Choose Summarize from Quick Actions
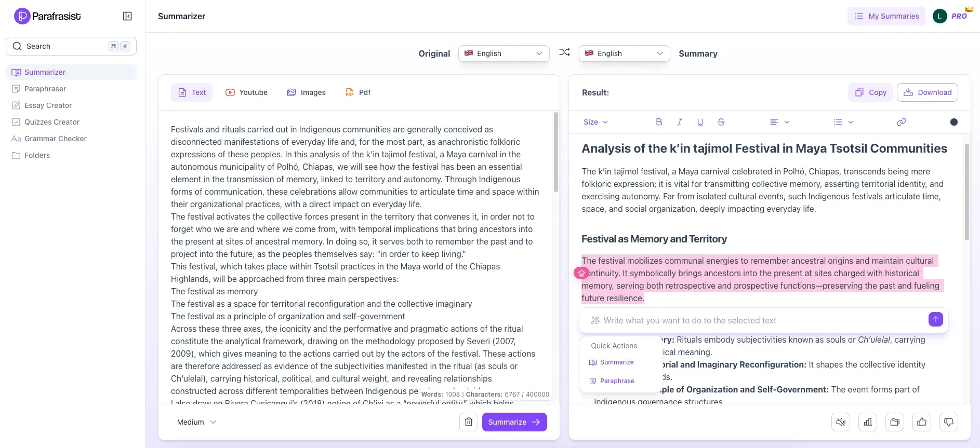 pyautogui.click(x=612, y=362)
